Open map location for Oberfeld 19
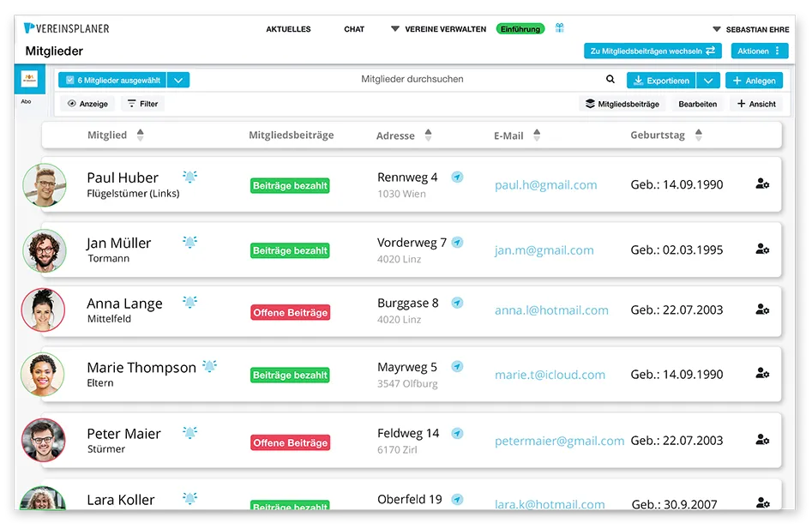Viewport: 812px width, 529px height. [x=457, y=500]
